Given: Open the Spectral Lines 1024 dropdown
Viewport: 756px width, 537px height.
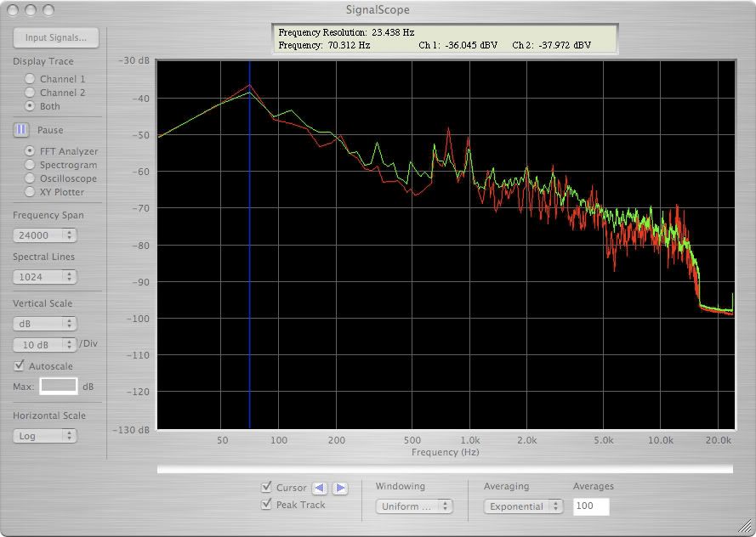Looking at the screenshot, I should [44, 277].
